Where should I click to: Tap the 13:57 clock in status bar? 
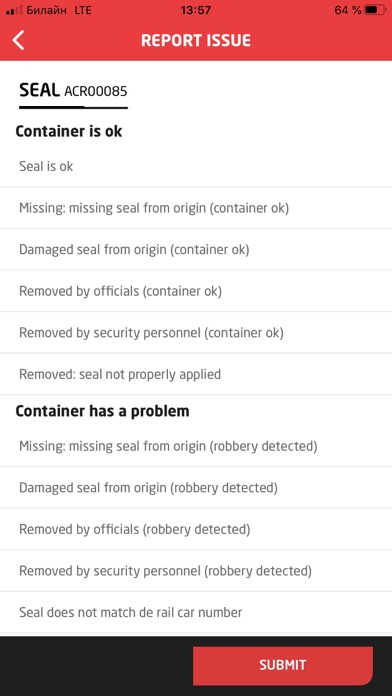click(x=196, y=10)
